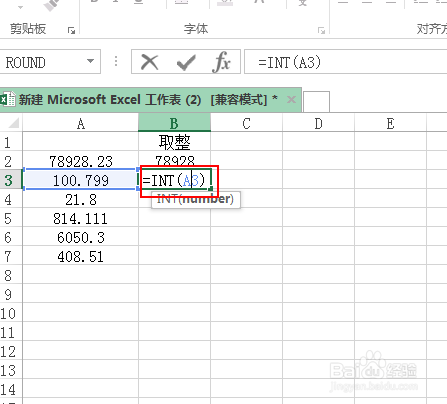Select column E header
The image size is (447, 404).
pyautogui.click(x=390, y=123)
